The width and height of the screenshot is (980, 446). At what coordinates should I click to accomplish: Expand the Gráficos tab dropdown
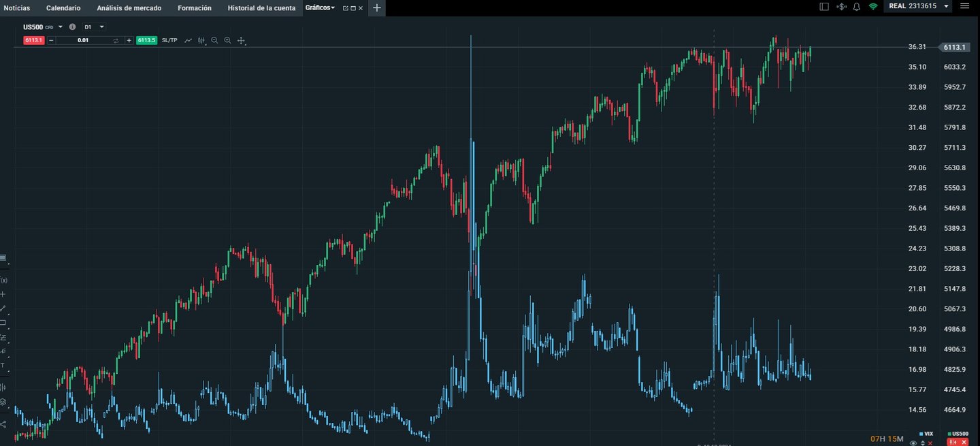(x=333, y=7)
